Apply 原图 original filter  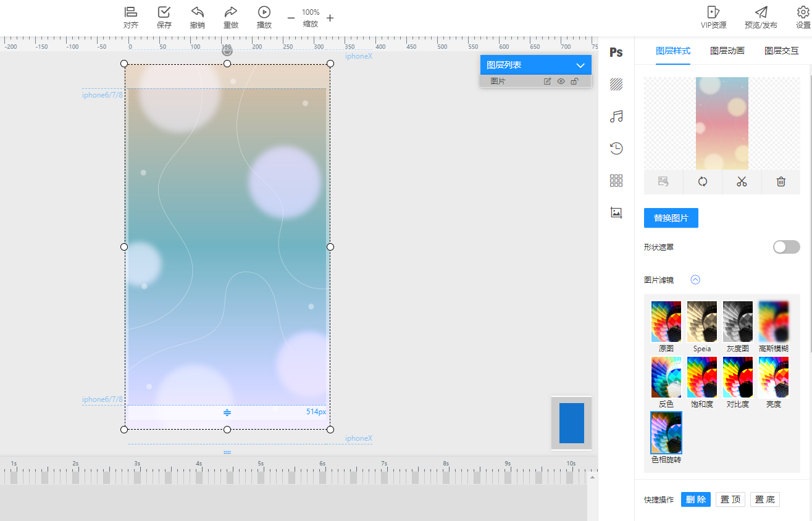pyautogui.click(x=666, y=322)
